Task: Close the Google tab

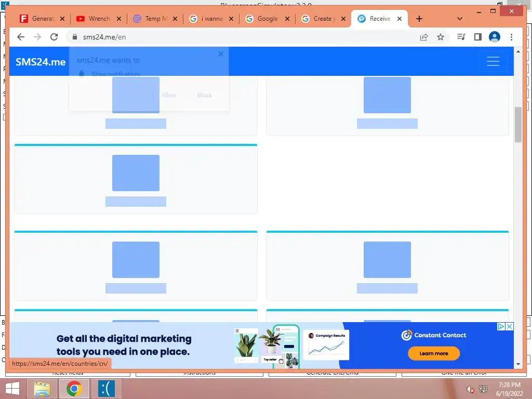Action: tap(287, 19)
